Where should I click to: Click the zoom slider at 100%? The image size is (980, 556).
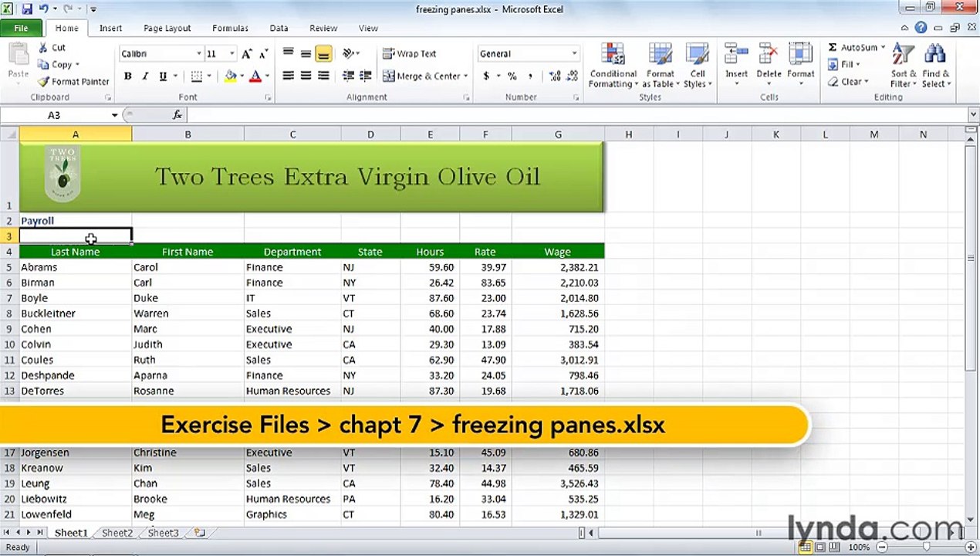click(x=927, y=547)
